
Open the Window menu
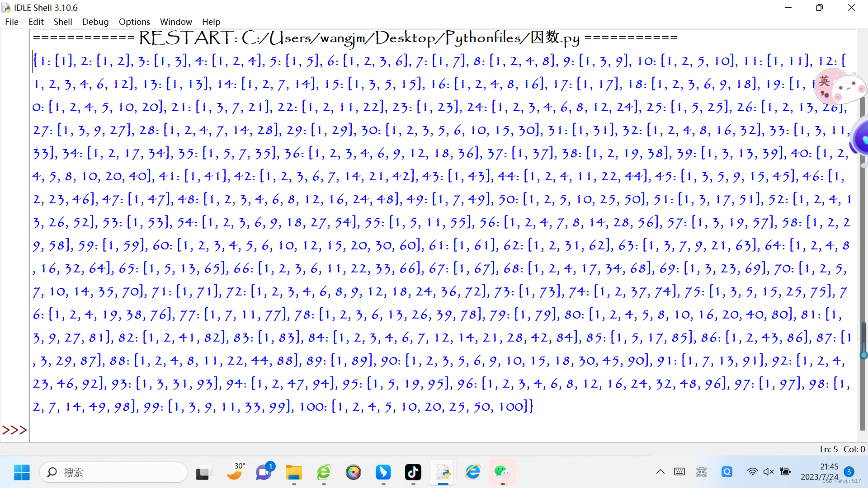coord(176,22)
